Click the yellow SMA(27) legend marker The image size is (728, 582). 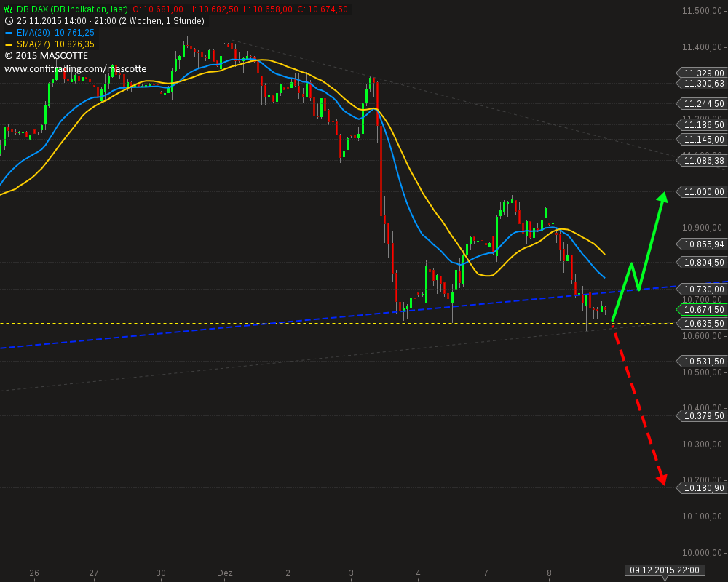[9, 44]
